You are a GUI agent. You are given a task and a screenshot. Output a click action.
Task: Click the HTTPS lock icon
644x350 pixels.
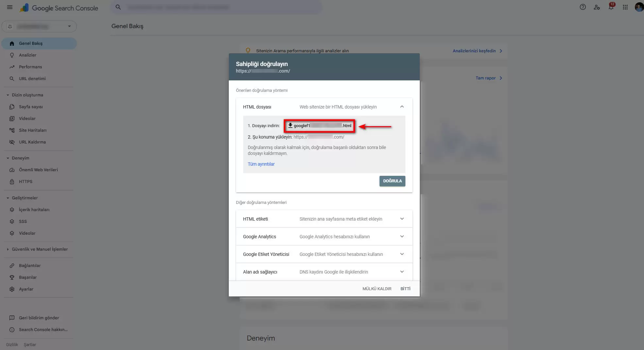tap(12, 182)
